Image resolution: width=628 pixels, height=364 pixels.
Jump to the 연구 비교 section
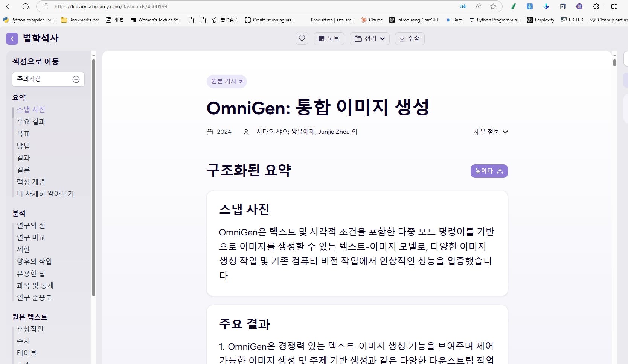coord(31,237)
